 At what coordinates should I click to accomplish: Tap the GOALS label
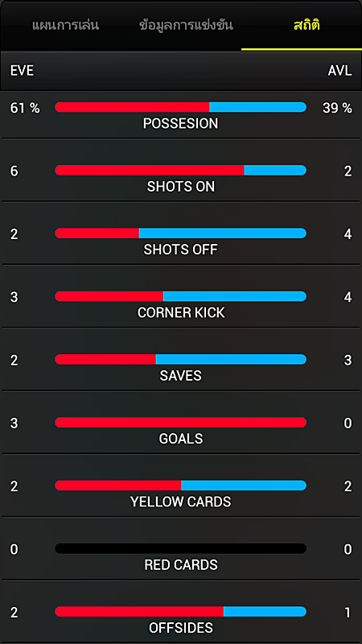tap(180, 439)
